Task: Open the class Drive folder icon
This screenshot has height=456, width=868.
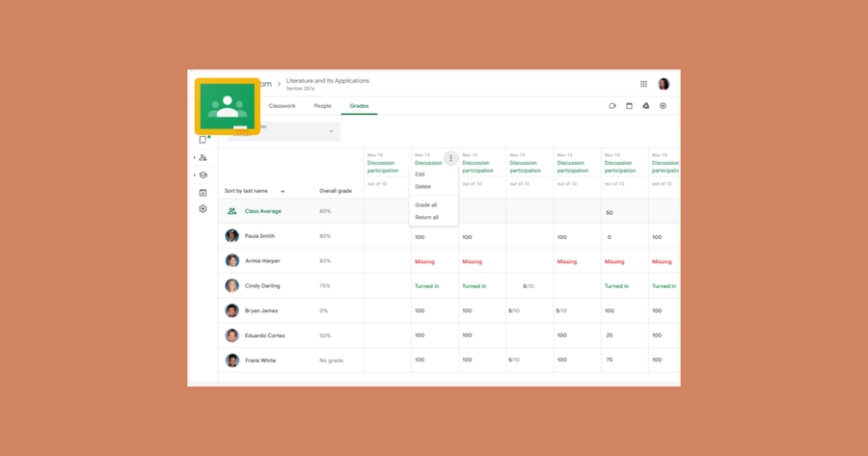Action: click(x=646, y=106)
